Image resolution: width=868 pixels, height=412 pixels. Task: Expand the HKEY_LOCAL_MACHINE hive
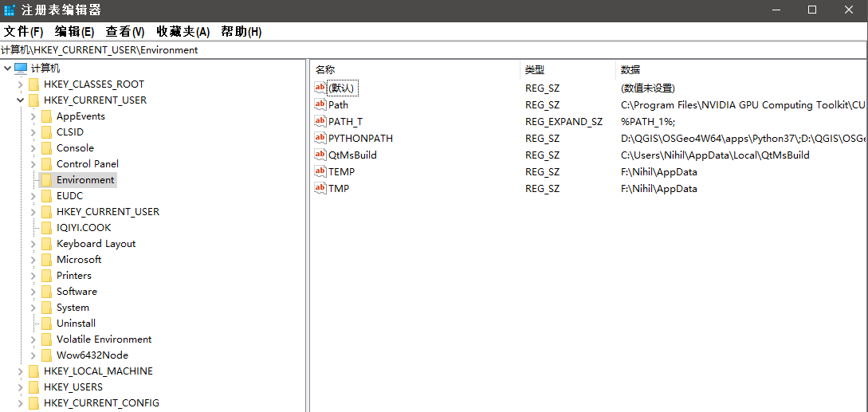[20, 371]
